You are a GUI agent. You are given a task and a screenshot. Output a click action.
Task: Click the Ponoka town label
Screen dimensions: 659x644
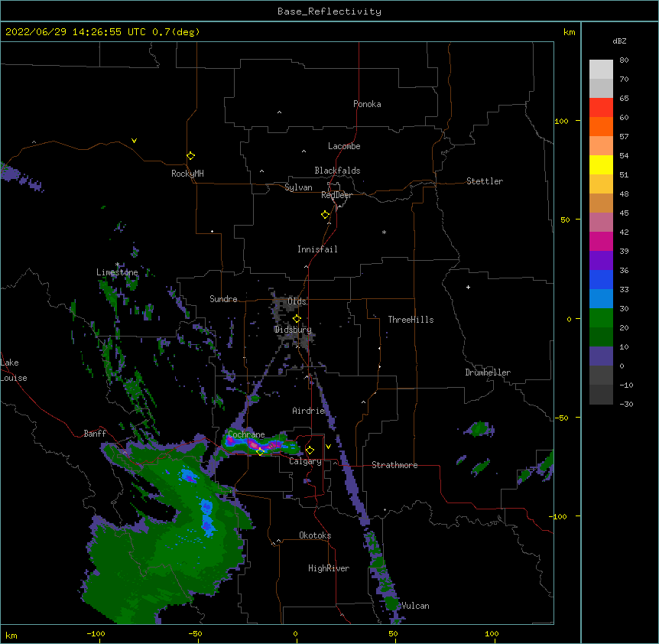pos(367,104)
